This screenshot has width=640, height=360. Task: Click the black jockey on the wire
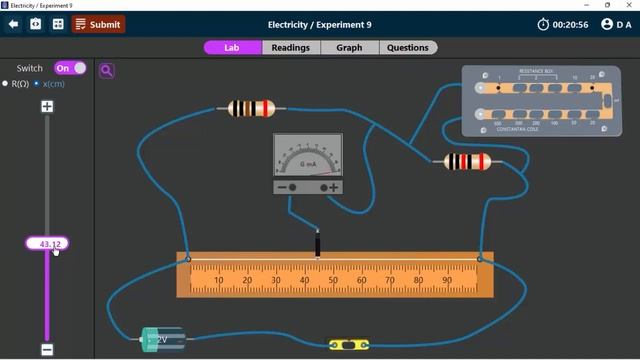coord(317,244)
